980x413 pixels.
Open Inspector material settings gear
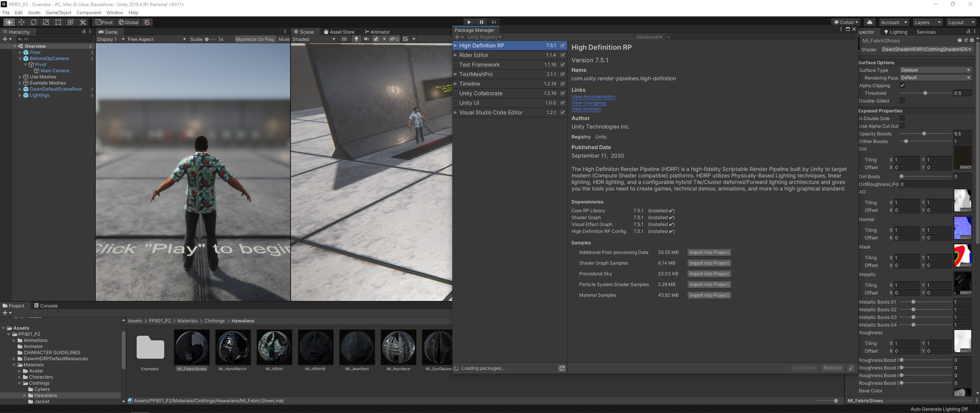972,40
